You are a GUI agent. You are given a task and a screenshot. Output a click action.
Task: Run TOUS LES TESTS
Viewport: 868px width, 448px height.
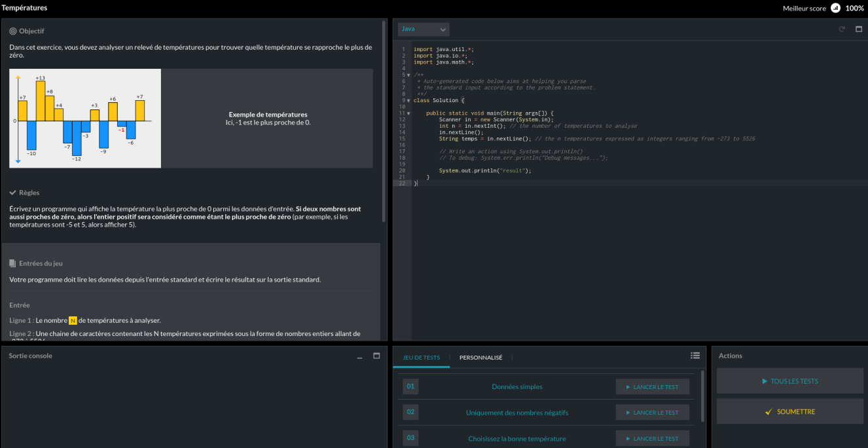(x=789, y=381)
